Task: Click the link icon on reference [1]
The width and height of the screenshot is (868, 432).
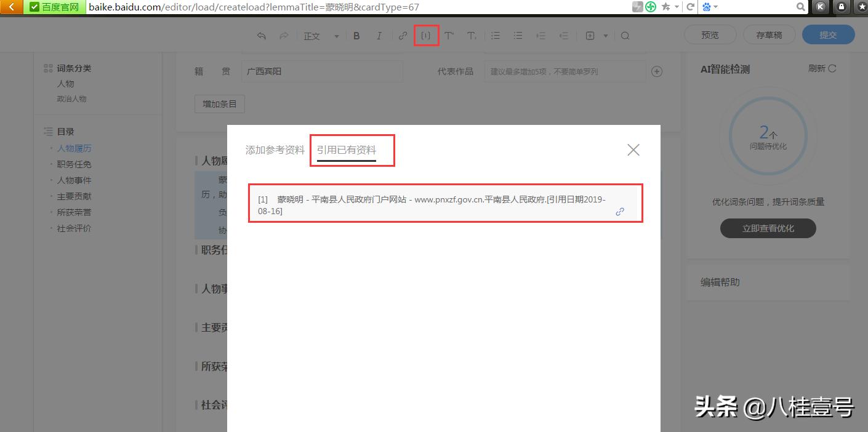Action: 620,211
